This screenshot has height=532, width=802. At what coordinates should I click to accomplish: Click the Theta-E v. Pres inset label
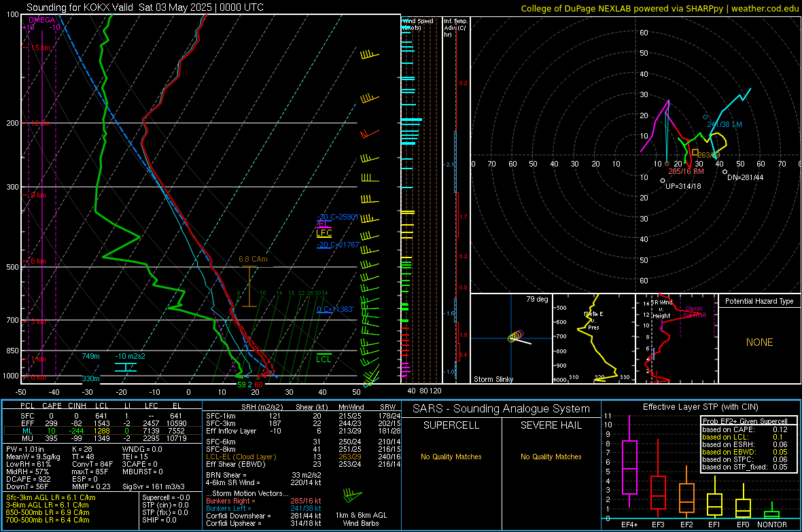[x=593, y=320]
